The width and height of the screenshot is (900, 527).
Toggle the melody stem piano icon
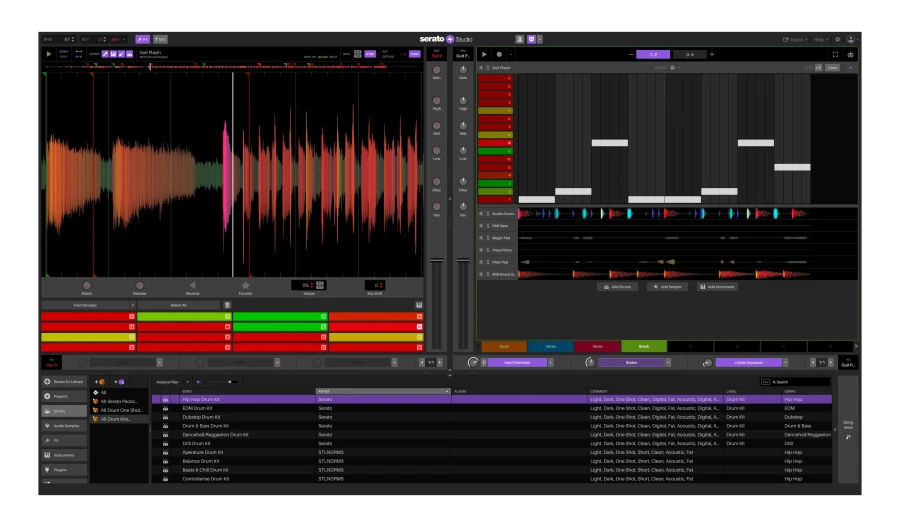(113, 54)
